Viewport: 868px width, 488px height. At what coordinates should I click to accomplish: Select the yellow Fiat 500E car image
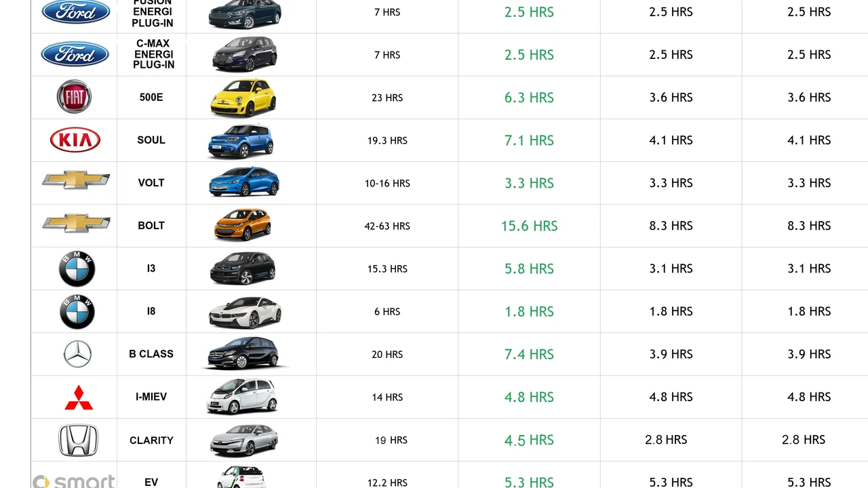[243, 98]
